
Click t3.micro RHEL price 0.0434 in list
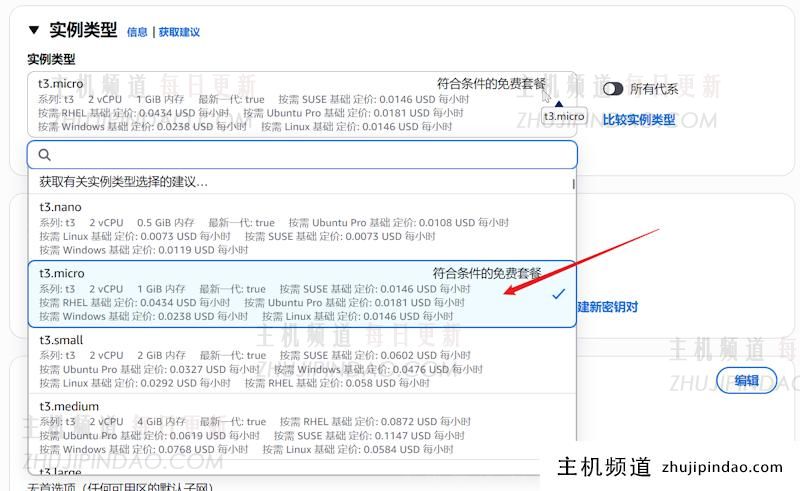point(135,303)
